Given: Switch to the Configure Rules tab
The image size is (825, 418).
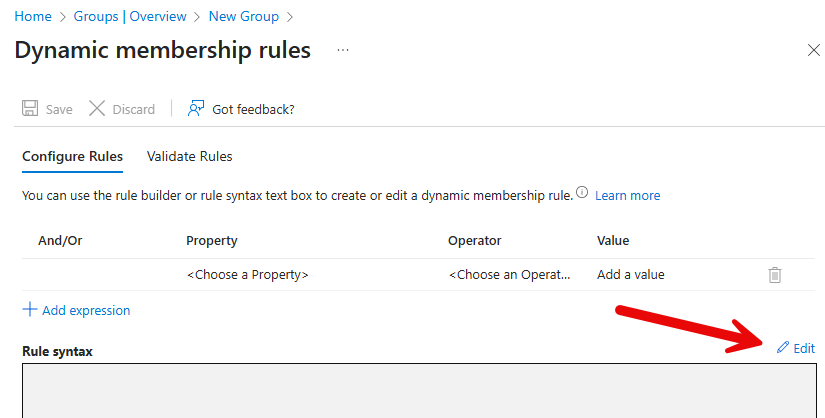Looking at the screenshot, I should pos(72,156).
